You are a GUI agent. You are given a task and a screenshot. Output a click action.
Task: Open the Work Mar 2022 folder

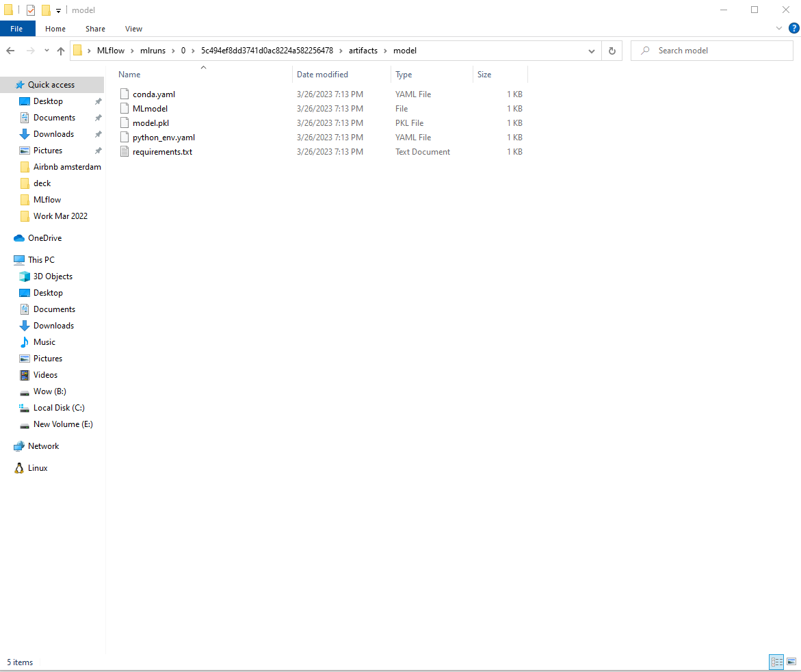(60, 216)
